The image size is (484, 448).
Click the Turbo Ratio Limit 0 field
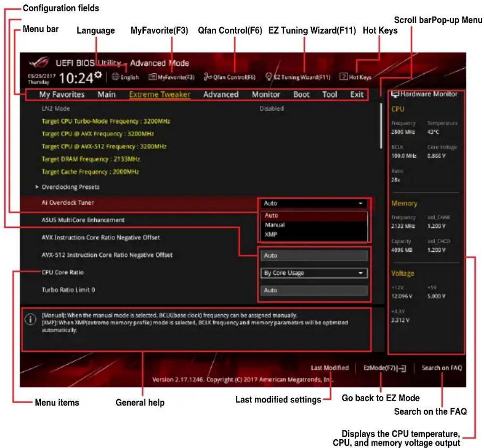[314, 290]
